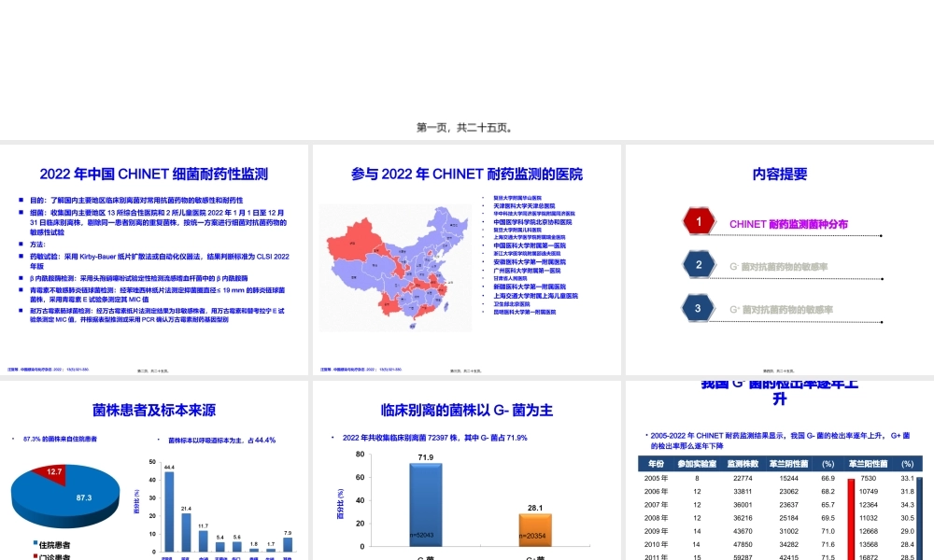Click the red hexagon numbered 1

(699, 221)
